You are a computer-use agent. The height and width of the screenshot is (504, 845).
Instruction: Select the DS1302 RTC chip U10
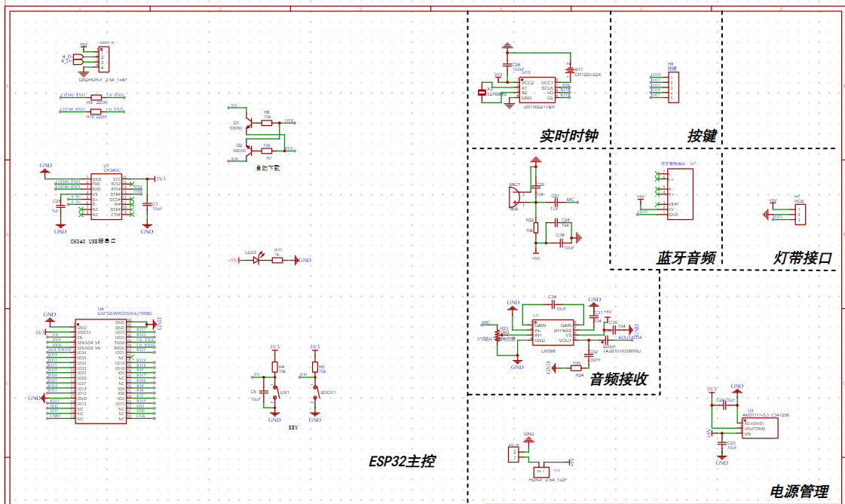click(537, 90)
